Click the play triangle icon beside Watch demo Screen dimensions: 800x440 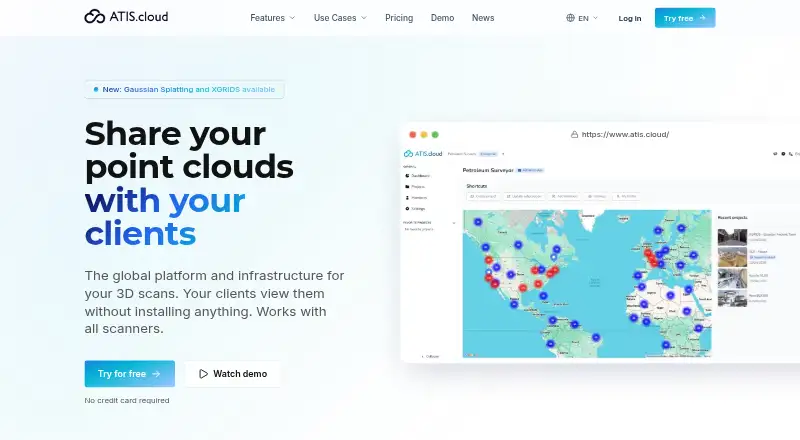click(x=203, y=374)
